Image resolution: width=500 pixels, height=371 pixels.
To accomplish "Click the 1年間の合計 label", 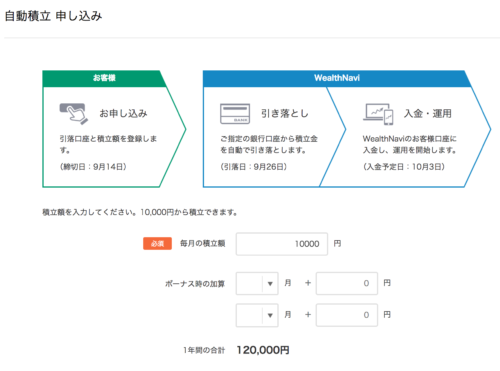I will tap(204, 350).
